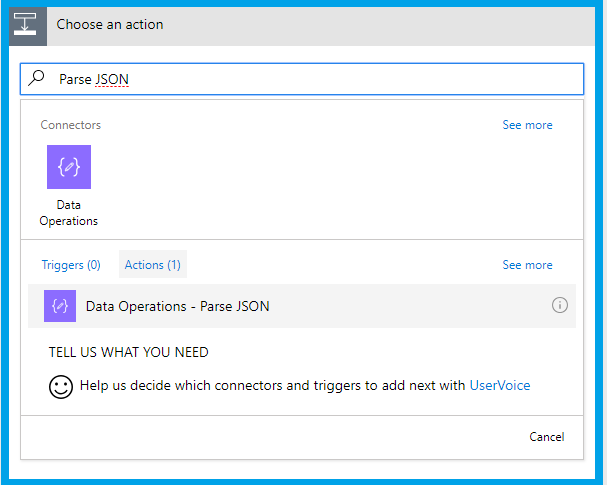Screen dimensions: 607x485
Task: Switch to the Actions (1) tab
Action: point(153,265)
